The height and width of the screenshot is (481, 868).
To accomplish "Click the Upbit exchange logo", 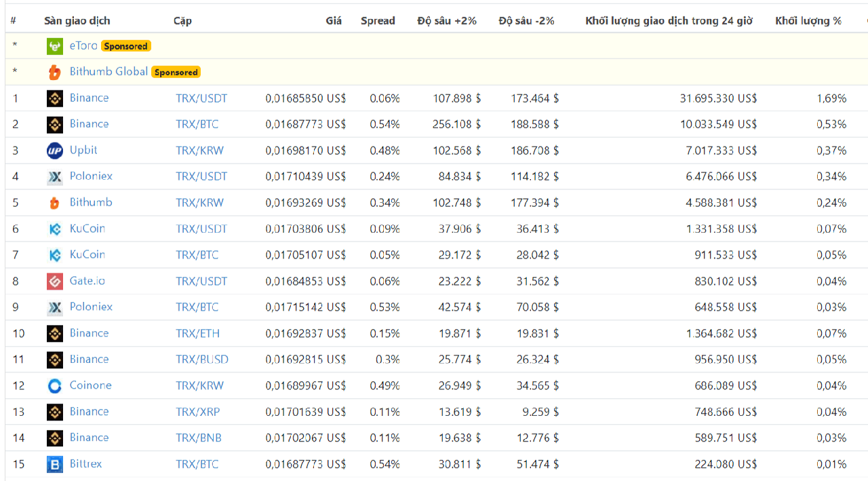I will (x=55, y=150).
